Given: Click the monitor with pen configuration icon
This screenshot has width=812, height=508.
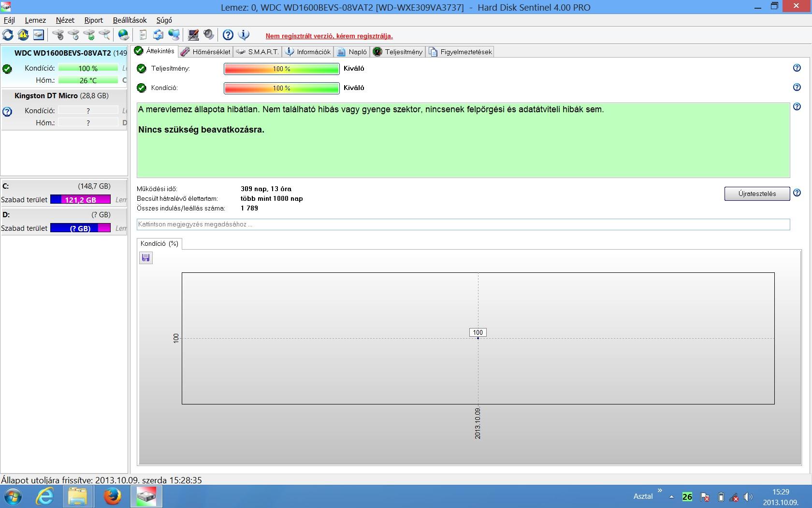Looking at the screenshot, I should click(x=193, y=35).
